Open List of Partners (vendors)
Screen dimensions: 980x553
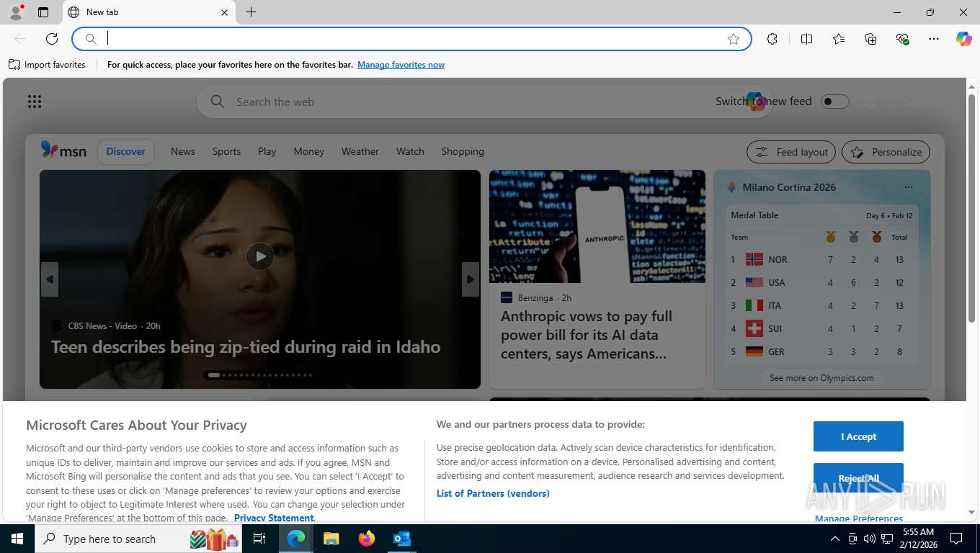click(493, 493)
